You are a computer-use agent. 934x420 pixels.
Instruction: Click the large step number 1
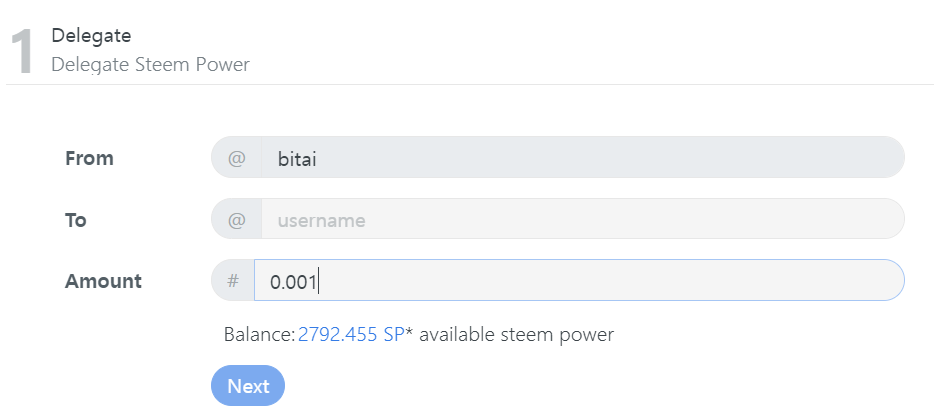tap(24, 52)
